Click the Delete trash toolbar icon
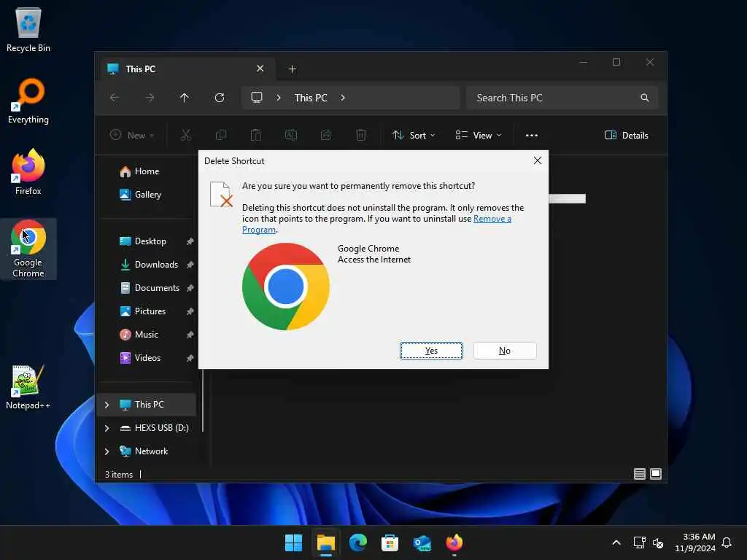The image size is (747, 560). coord(361,135)
